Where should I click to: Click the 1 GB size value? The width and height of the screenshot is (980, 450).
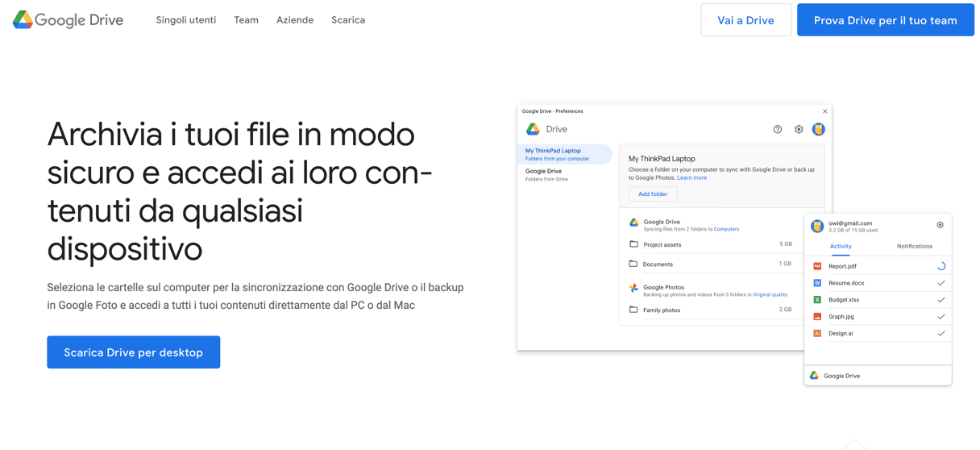(x=785, y=264)
